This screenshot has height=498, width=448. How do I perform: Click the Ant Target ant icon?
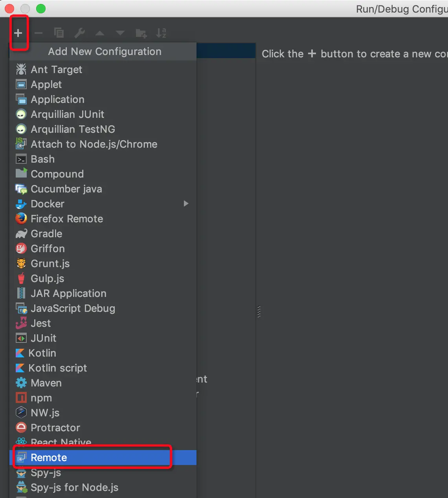pos(21,70)
